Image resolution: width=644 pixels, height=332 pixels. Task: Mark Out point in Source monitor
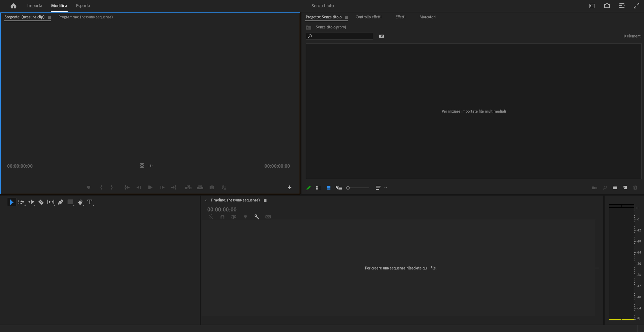click(112, 188)
